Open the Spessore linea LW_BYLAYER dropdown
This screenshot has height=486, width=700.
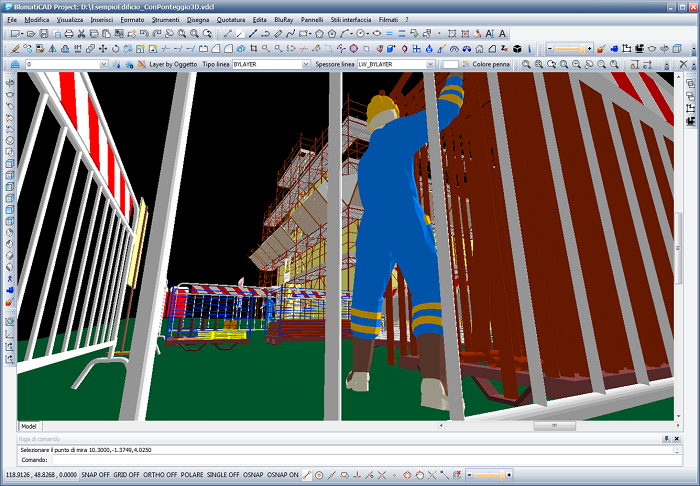pyautogui.click(x=430, y=64)
